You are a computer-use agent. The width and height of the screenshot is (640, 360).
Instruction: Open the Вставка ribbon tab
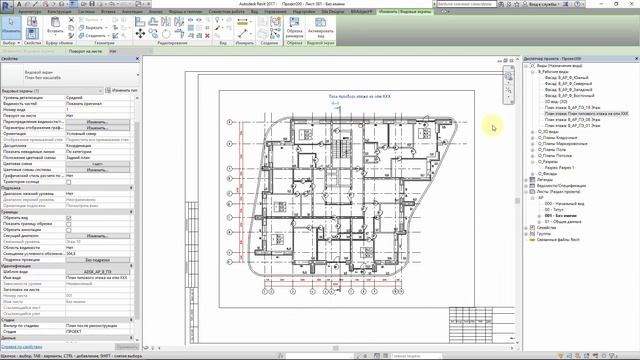coord(108,12)
